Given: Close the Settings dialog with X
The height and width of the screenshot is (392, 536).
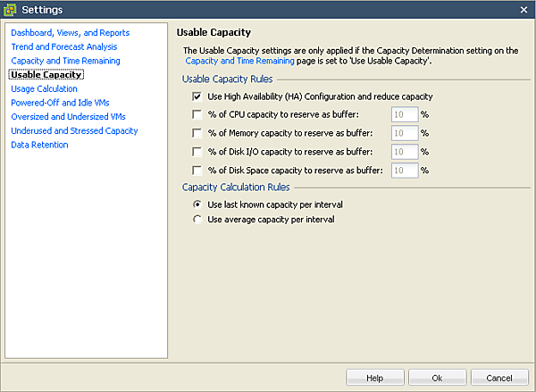Looking at the screenshot, I should click(x=524, y=9).
